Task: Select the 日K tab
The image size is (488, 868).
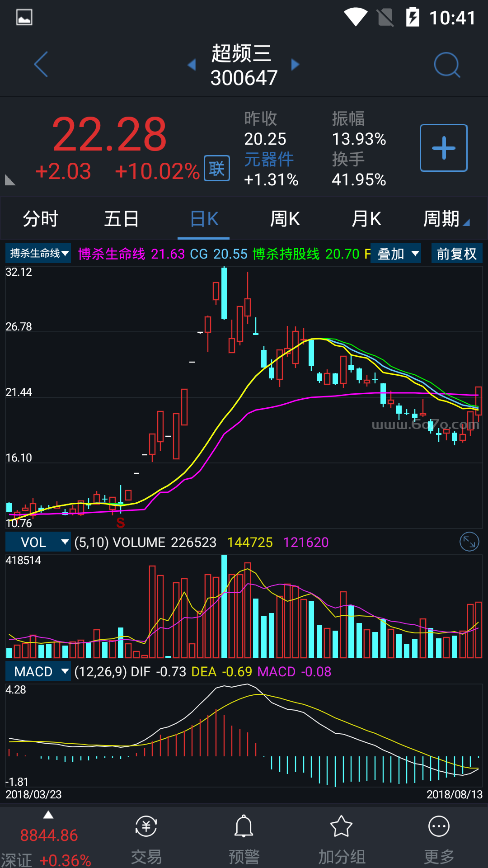Action: [204, 219]
